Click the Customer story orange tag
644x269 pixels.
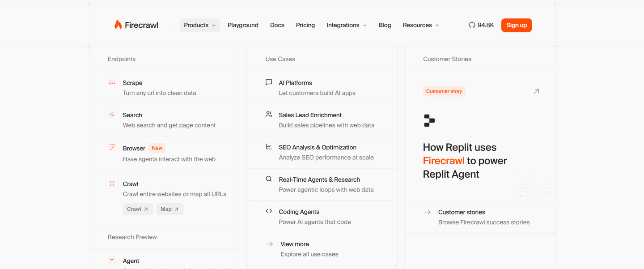pyautogui.click(x=444, y=91)
